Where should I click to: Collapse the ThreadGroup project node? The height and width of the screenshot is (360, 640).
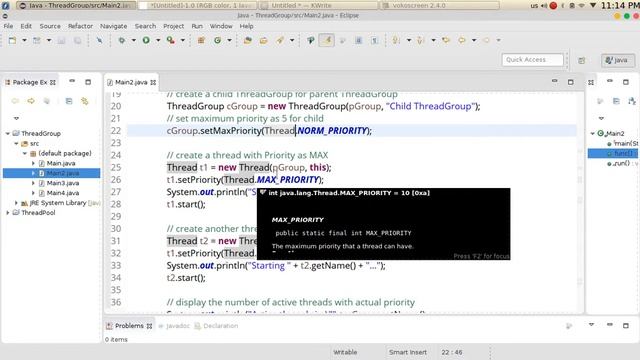click(x=8, y=133)
